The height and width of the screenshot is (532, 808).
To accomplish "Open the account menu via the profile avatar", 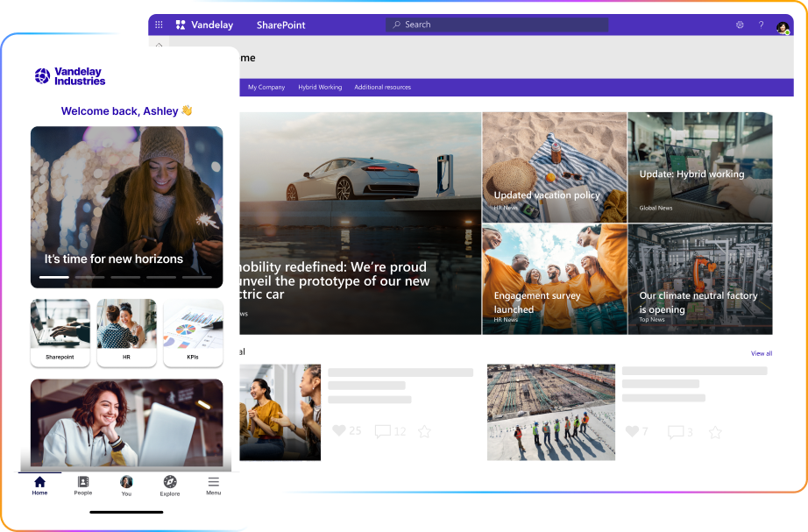I will pos(783,25).
